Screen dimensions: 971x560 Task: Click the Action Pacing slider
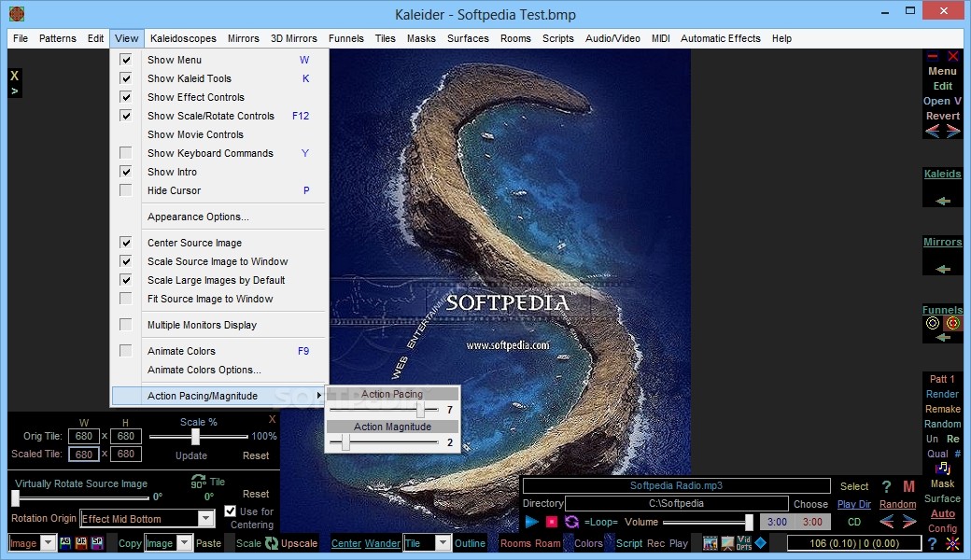[x=384, y=410]
